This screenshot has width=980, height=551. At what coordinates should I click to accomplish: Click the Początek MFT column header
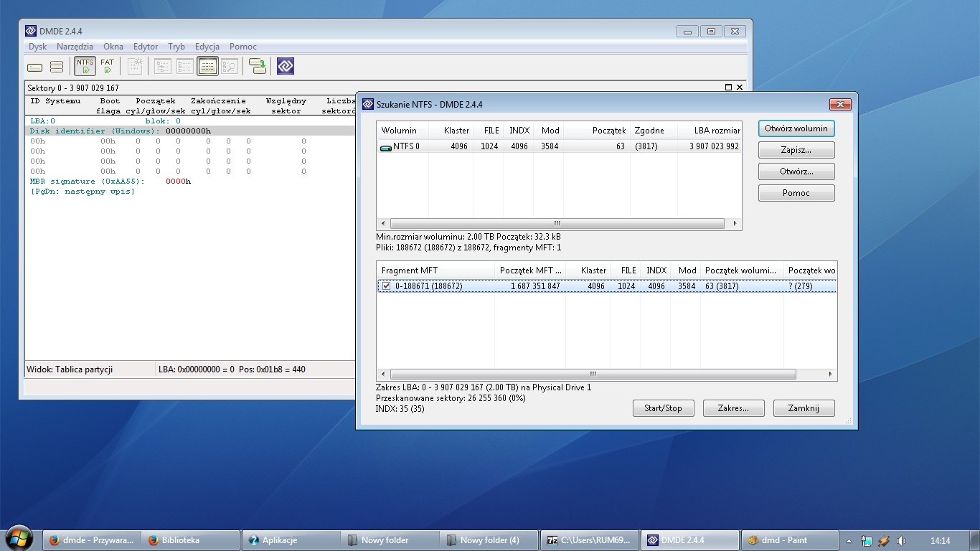click(530, 270)
